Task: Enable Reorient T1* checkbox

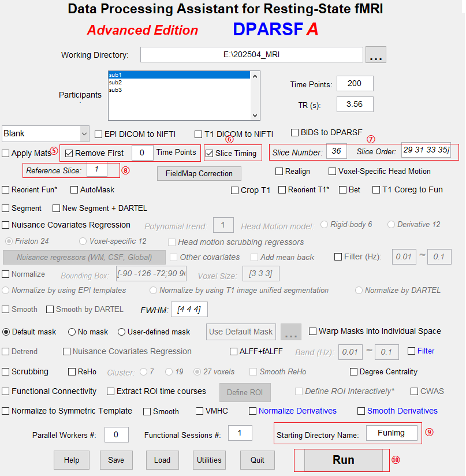Action: (x=282, y=190)
